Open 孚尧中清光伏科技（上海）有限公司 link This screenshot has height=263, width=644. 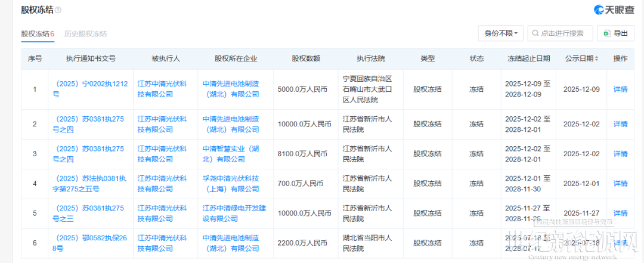point(231,184)
